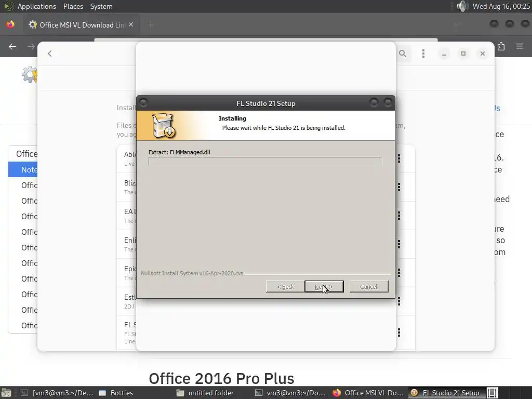Select the Office MSI VL Download Firefox tab
This screenshot has height=399, width=532.
click(x=82, y=25)
